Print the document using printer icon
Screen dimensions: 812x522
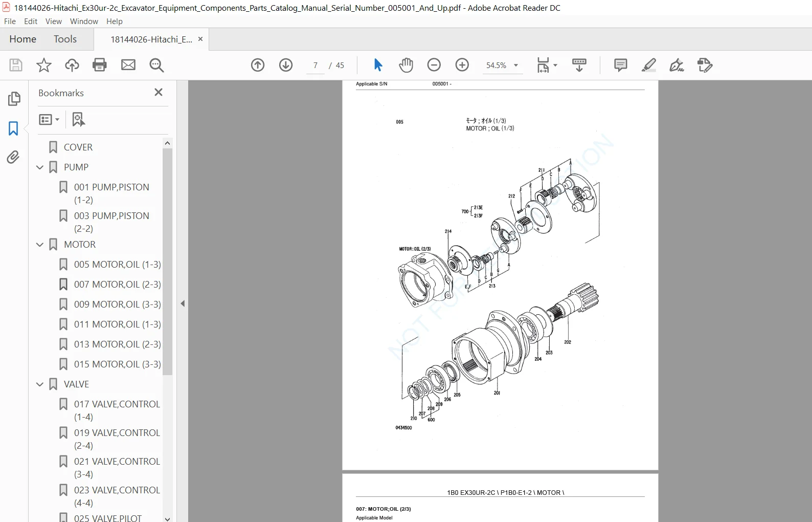tap(100, 65)
